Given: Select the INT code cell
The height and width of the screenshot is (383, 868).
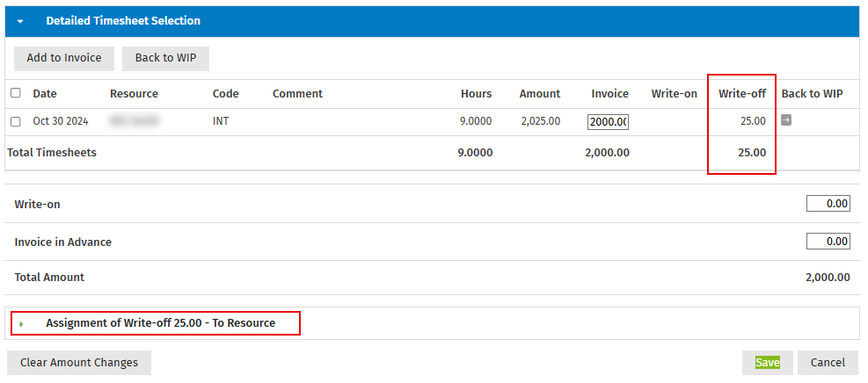Looking at the screenshot, I should [x=221, y=121].
